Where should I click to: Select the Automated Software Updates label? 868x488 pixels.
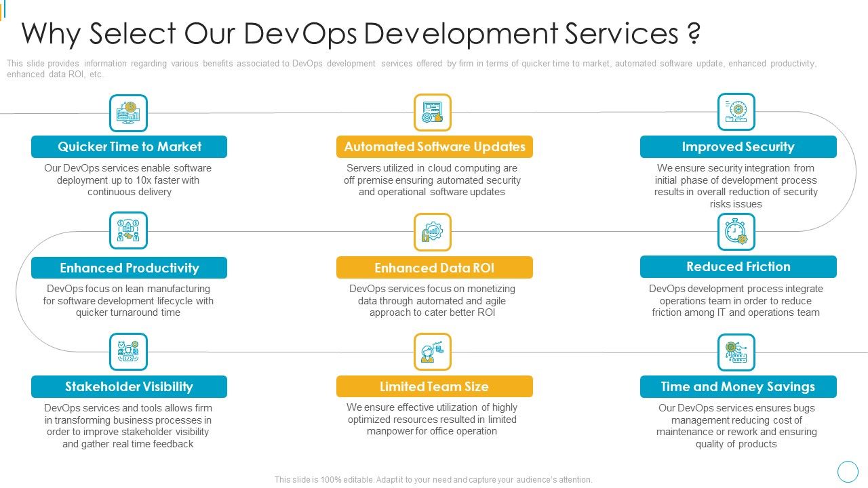point(435,146)
